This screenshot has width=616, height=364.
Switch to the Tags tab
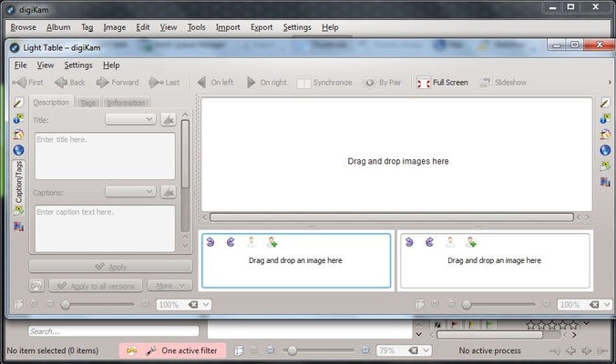coord(88,103)
